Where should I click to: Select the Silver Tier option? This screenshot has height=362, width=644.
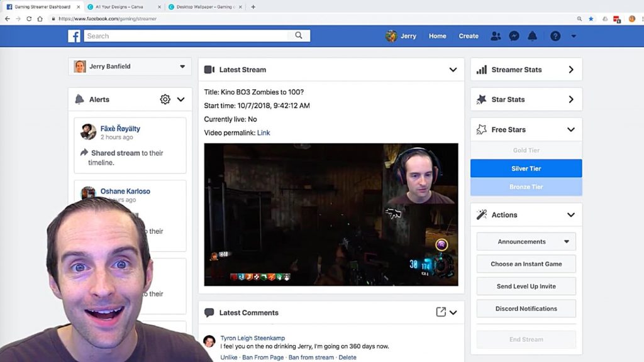pyautogui.click(x=526, y=168)
